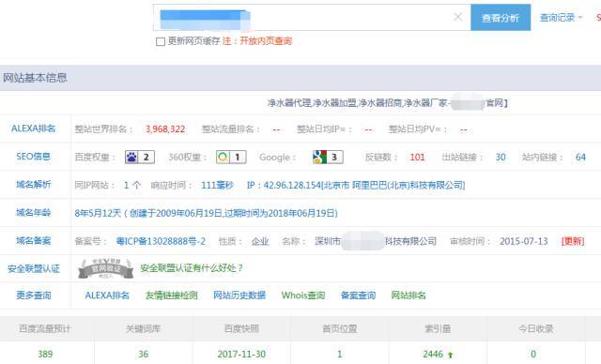Click the Baidu paw weight icon
Screen dimensions: 601x364
click(x=131, y=157)
